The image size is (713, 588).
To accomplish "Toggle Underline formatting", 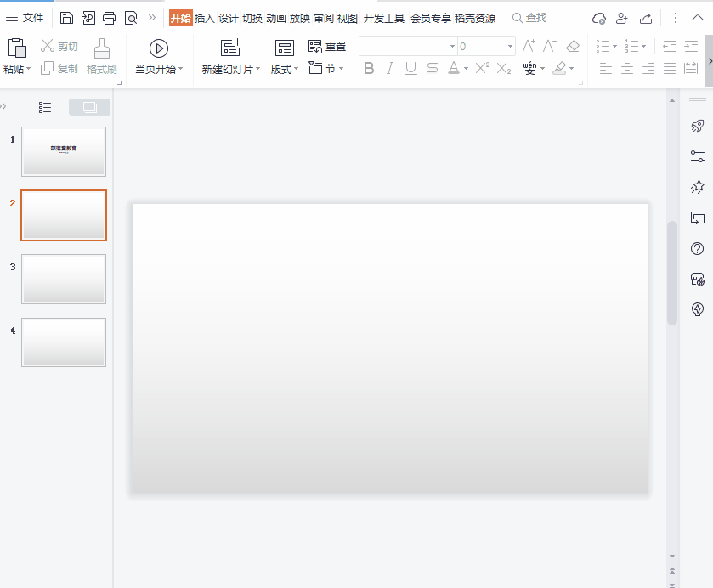I will click(x=410, y=68).
